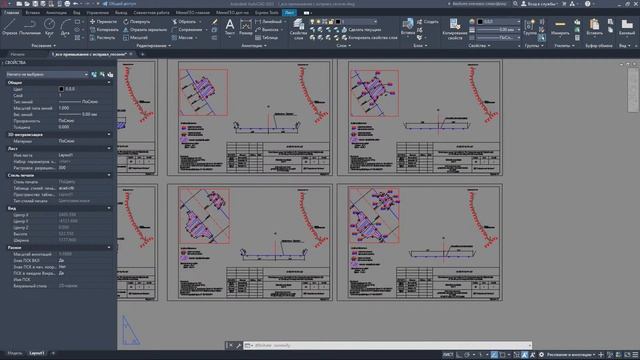Screen dimensions: 640x360
Task: Select the Круг (Circle) tool
Action: click(49, 27)
